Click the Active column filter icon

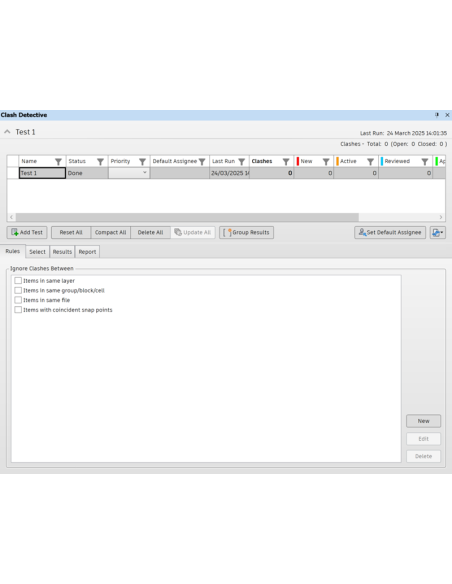370,161
